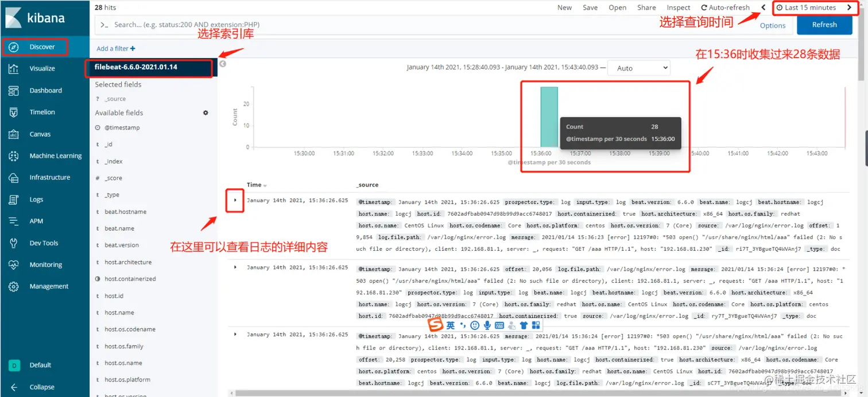868x397 pixels.
Task: Expand the second log entry row
Action: point(235,267)
